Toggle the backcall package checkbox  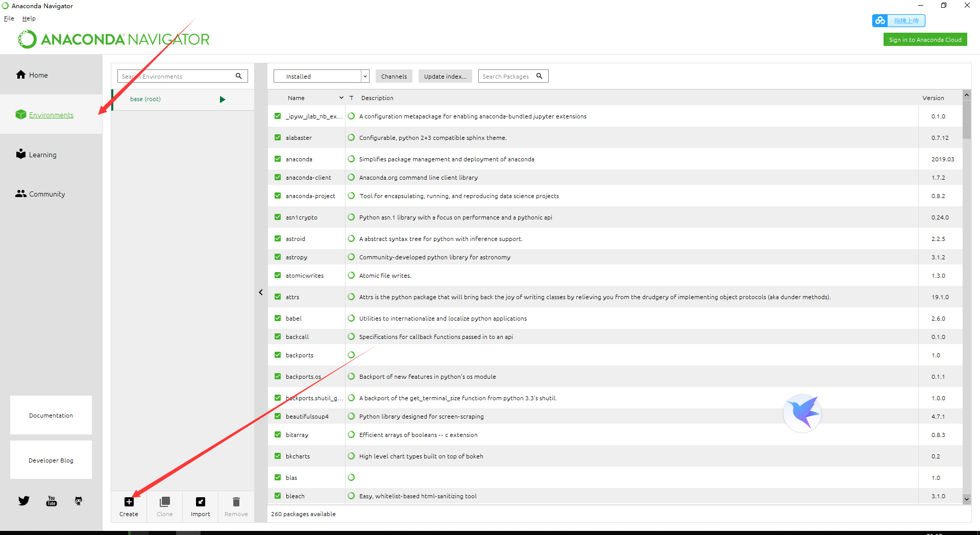point(278,336)
